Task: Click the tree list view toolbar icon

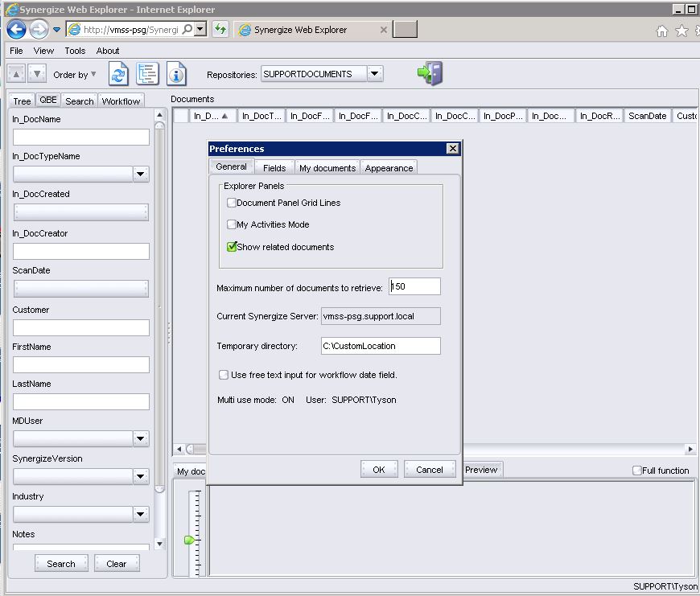Action: click(147, 74)
